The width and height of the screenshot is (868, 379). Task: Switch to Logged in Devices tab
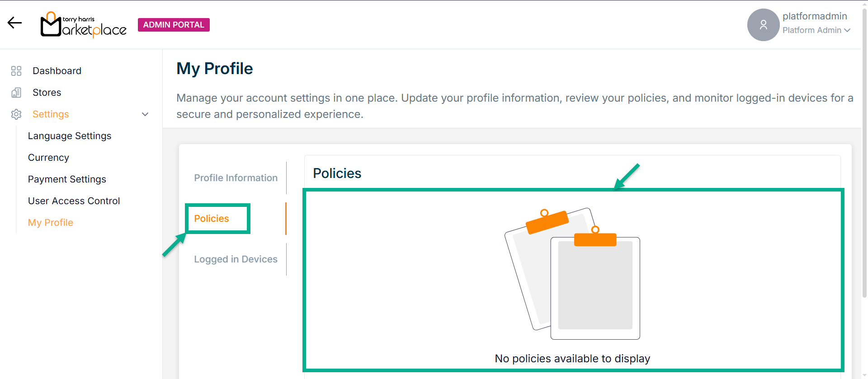(236, 259)
